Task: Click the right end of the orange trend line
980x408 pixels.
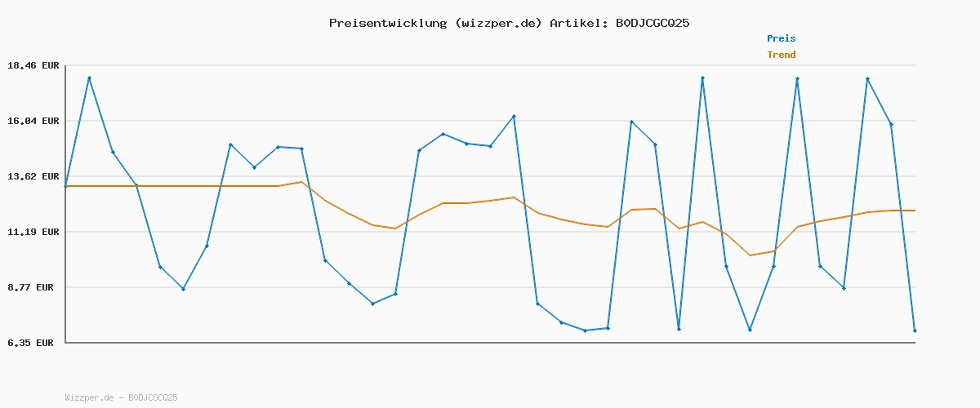Action: pyautogui.click(x=915, y=211)
